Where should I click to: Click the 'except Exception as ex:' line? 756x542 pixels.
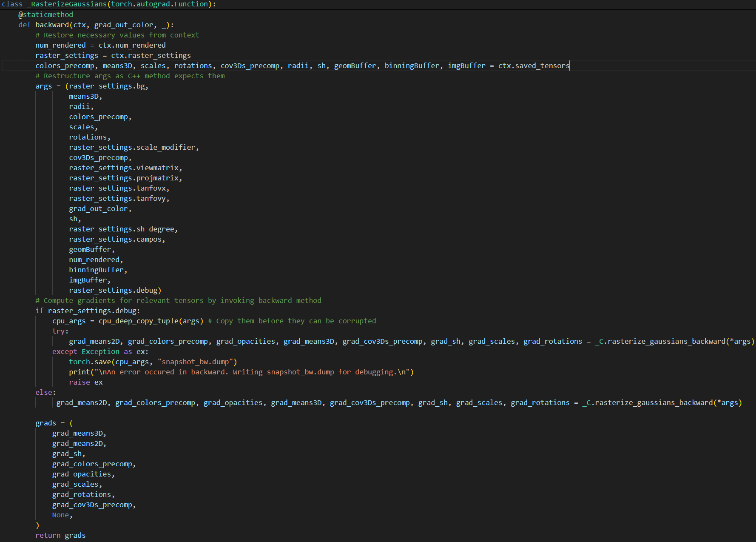pos(100,351)
